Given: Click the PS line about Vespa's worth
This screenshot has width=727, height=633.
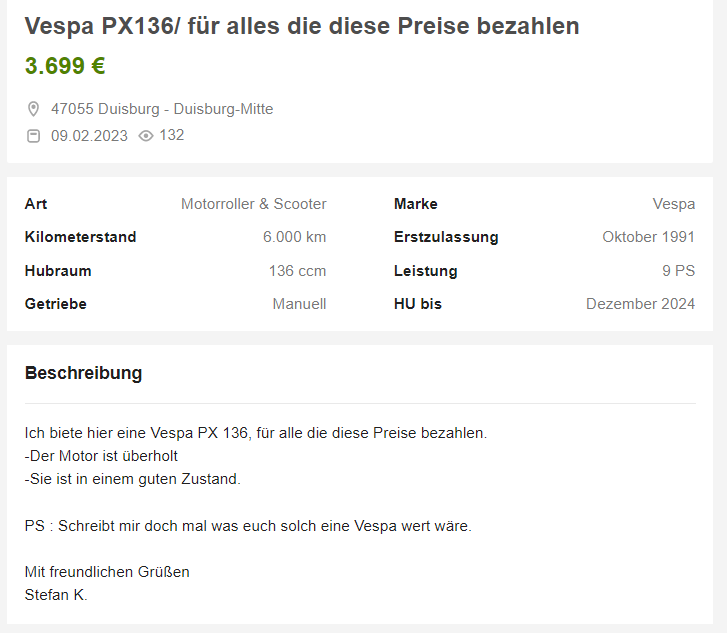Looking at the screenshot, I should (x=247, y=525).
